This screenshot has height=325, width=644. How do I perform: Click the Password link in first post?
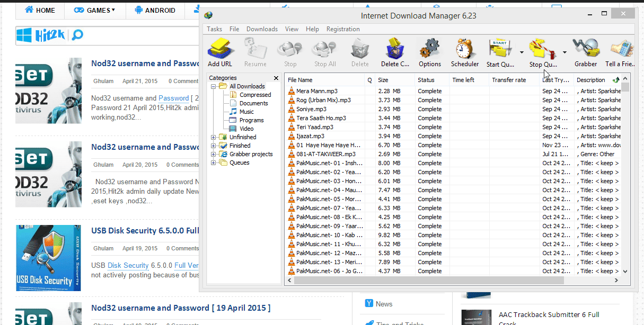coord(173,98)
